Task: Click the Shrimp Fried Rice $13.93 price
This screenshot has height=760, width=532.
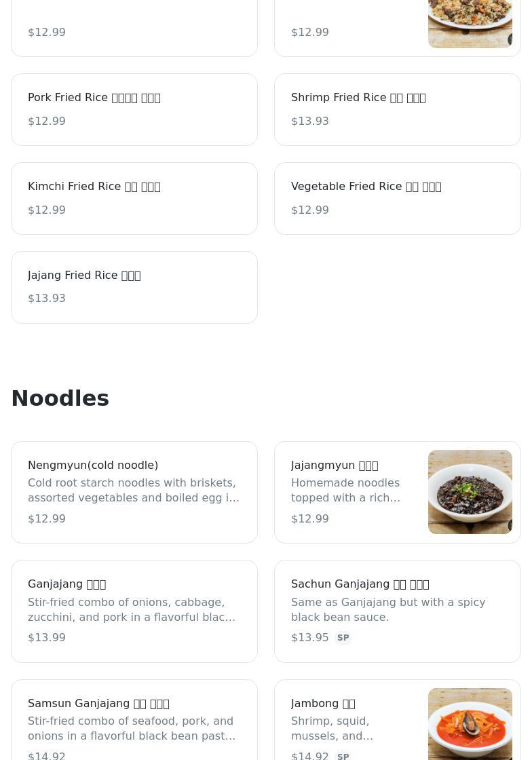Action: pos(310,121)
